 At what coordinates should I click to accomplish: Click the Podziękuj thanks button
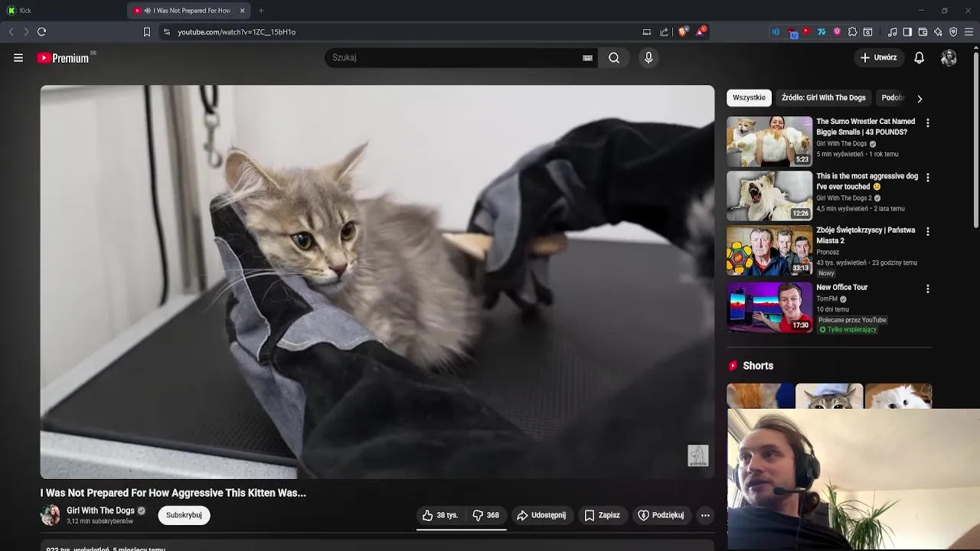pyautogui.click(x=661, y=515)
